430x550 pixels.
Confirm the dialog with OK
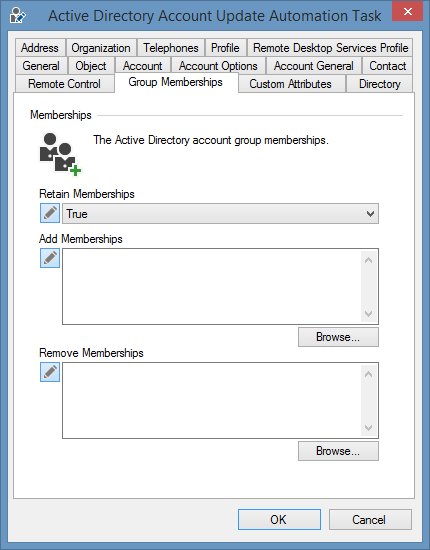[279, 519]
